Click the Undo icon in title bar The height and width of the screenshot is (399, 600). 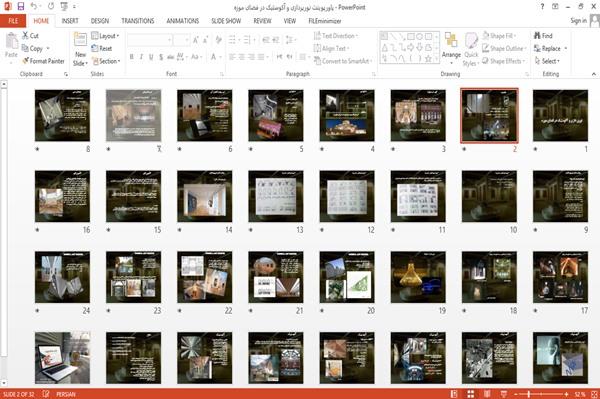point(34,6)
